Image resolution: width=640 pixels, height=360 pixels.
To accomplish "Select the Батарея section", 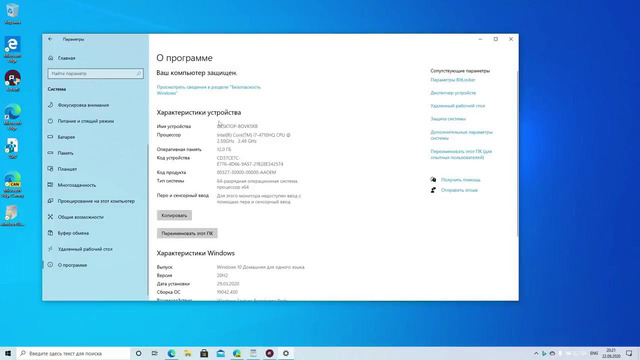I will click(x=66, y=137).
